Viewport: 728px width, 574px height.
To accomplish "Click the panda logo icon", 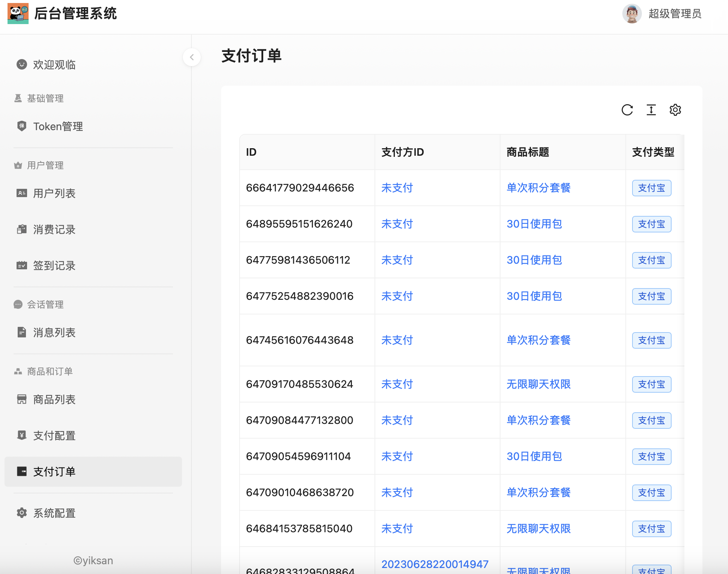I will point(18,14).
